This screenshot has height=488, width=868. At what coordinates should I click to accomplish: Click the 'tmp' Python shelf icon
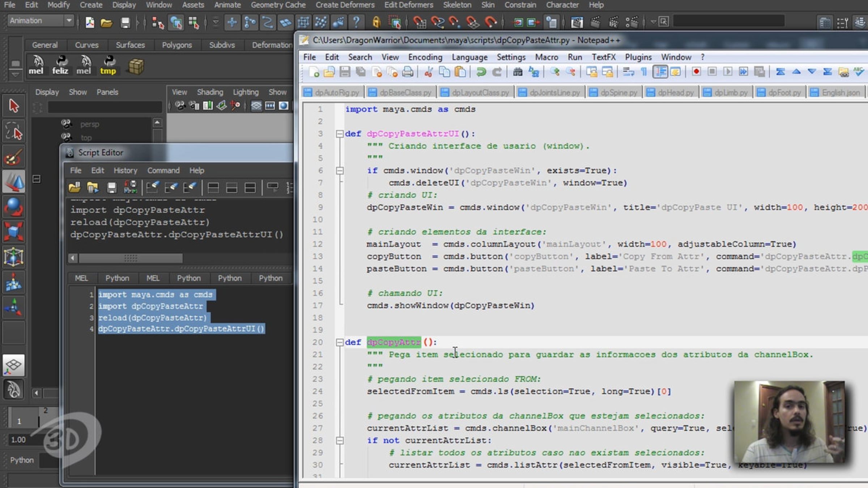click(108, 65)
